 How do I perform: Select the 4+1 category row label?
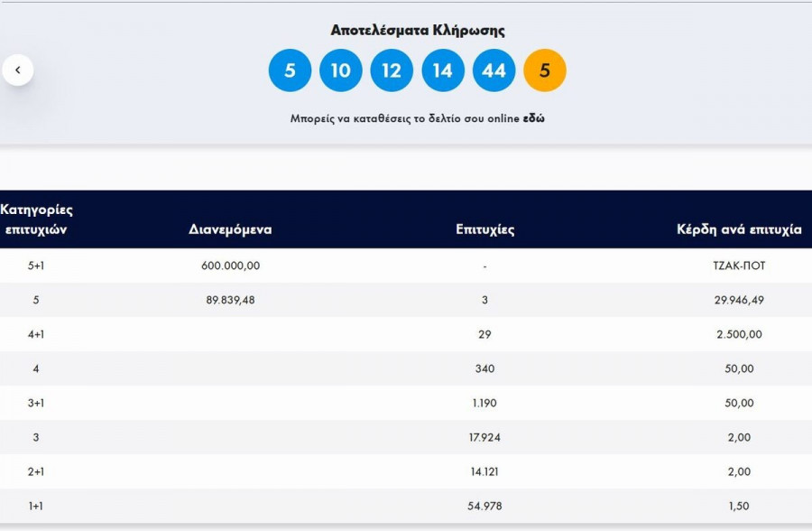click(x=36, y=334)
